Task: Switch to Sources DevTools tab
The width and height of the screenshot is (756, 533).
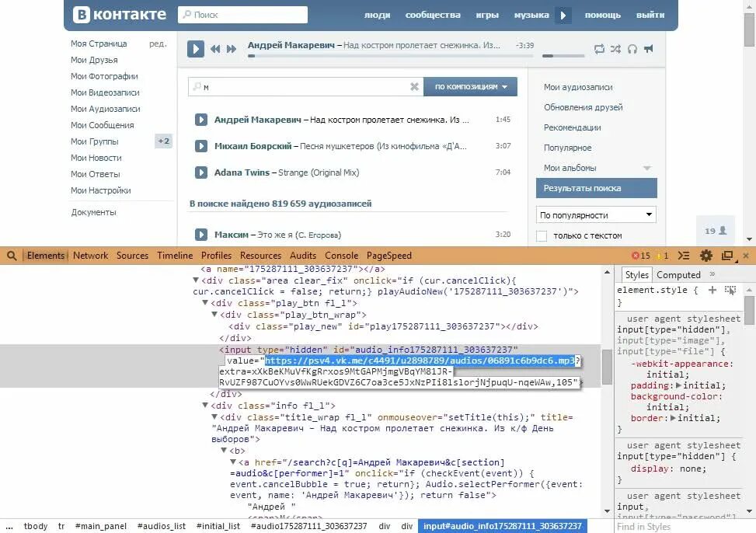Action: 132,256
